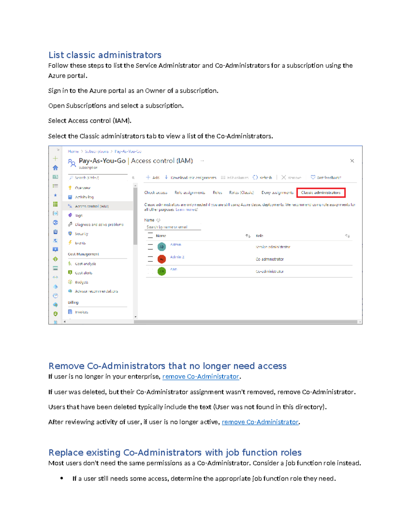
Task: Open the Deny assignments tab
Action: [277, 193]
